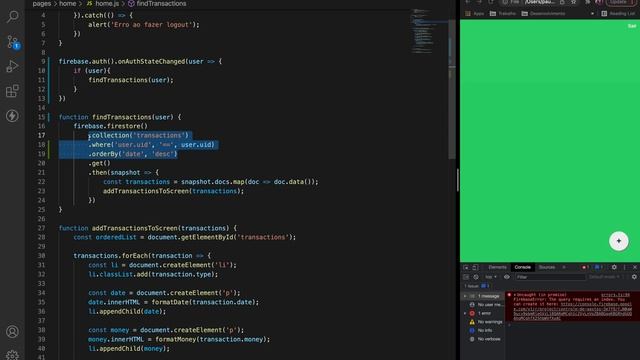Click the function addTransactionsToScreen declaration line
Screen dimensions: 640x360
(x=148, y=228)
